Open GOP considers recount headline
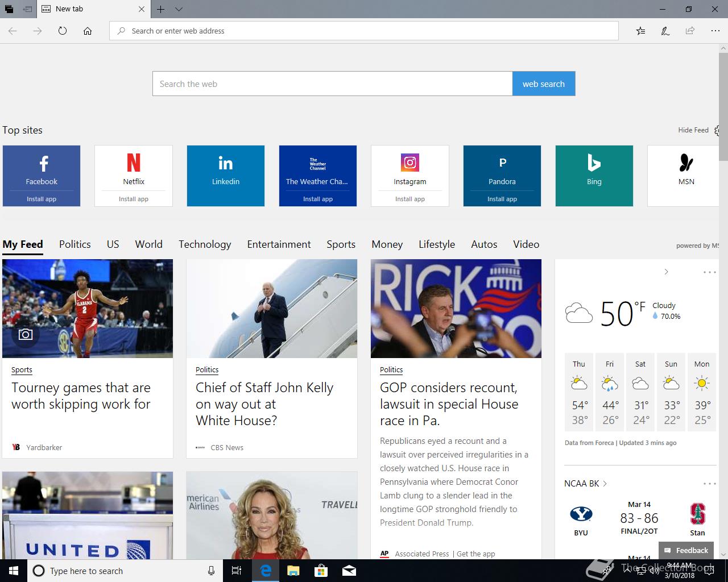Viewport: 728px width, 582px height. coord(449,404)
